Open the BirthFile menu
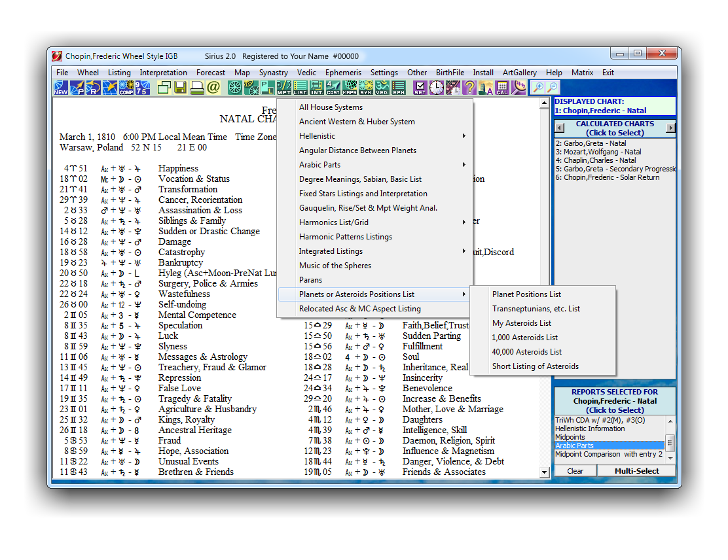Screen dimensions: 728x560 (x=450, y=73)
